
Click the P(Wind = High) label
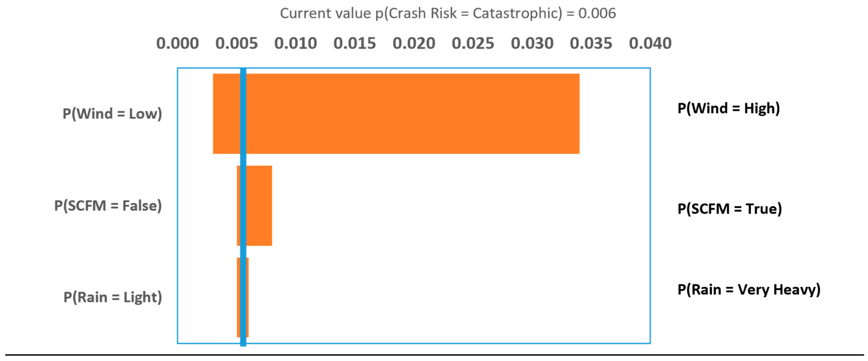point(729,108)
